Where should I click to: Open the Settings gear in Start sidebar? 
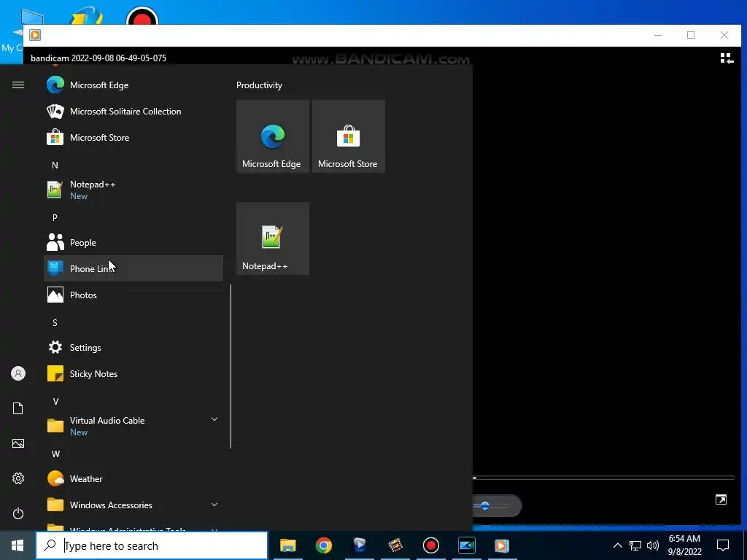click(x=18, y=478)
